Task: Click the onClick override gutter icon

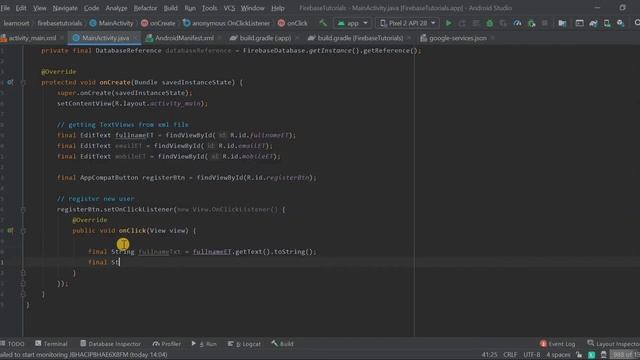Action: click(x=10, y=230)
